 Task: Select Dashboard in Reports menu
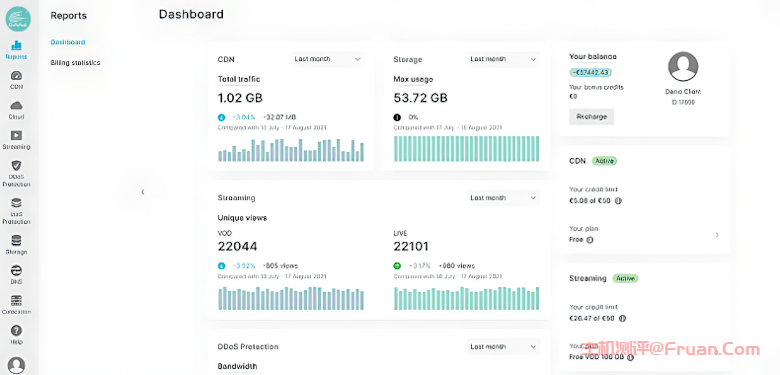coord(68,42)
